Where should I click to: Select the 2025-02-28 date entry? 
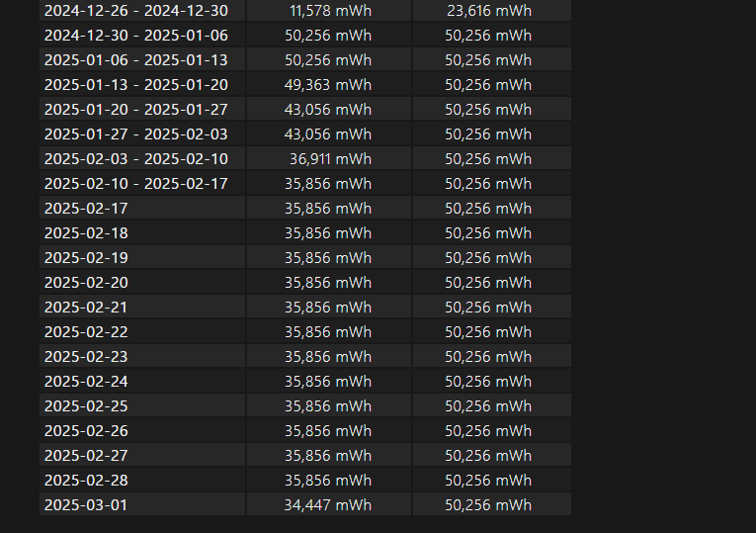86,480
